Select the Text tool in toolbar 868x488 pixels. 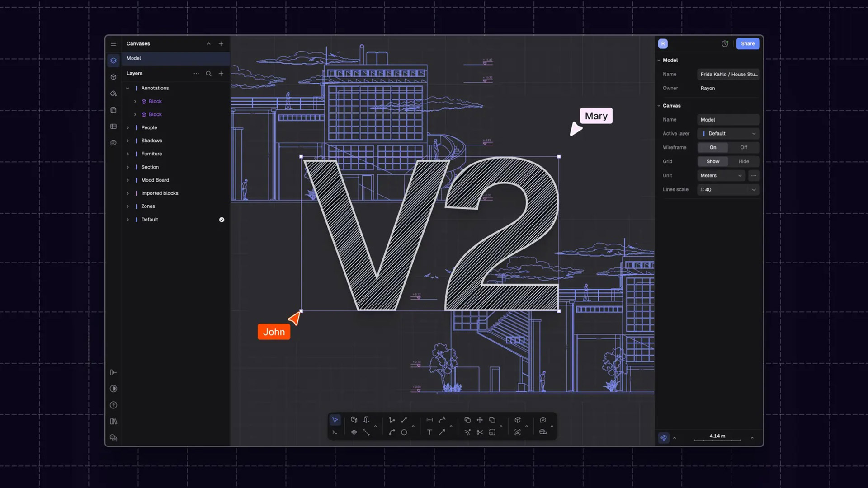(x=429, y=432)
